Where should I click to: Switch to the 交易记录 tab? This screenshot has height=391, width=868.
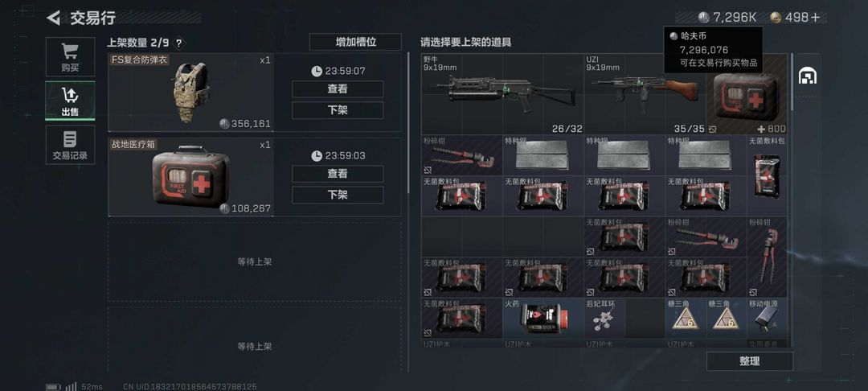coord(70,145)
